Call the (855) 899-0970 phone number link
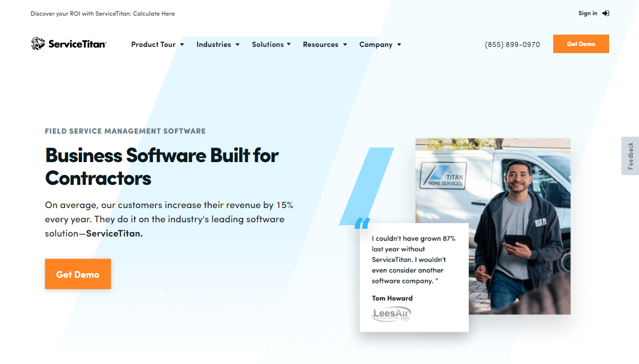Screen dimensions: 639x364 tap(512, 45)
